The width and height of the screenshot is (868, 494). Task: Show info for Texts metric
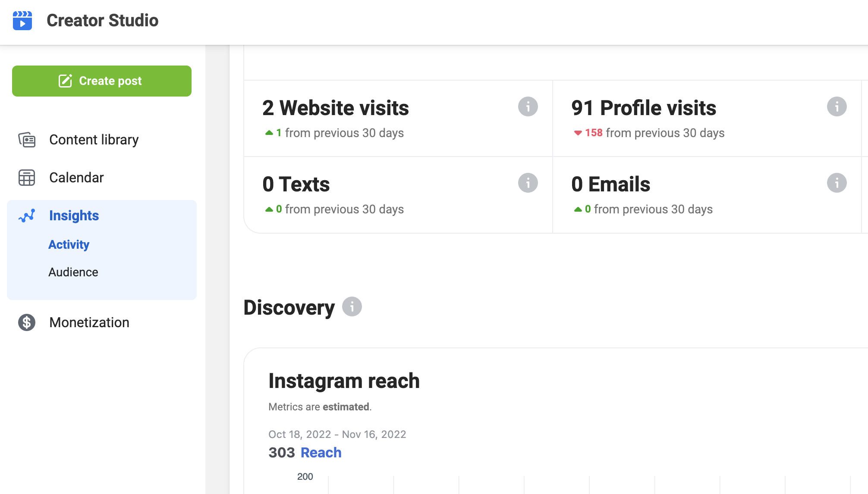point(528,183)
